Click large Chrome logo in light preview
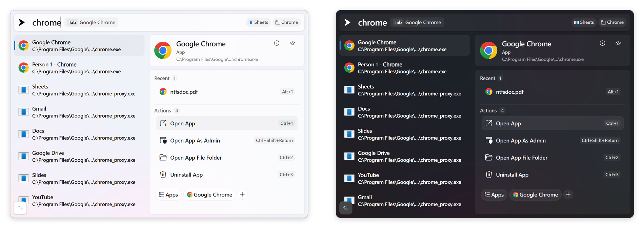 point(163,50)
